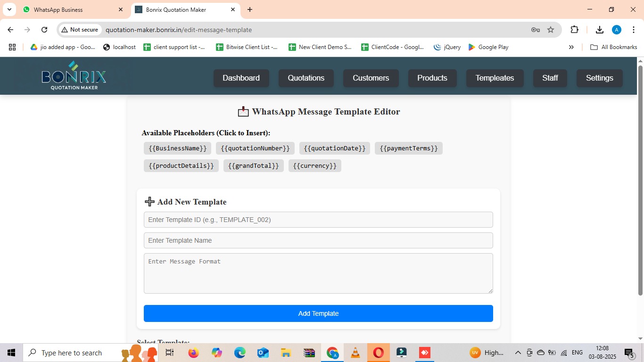Click the Bonrix Quotation Maker logo
644x362 pixels.
pyautogui.click(x=74, y=75)
